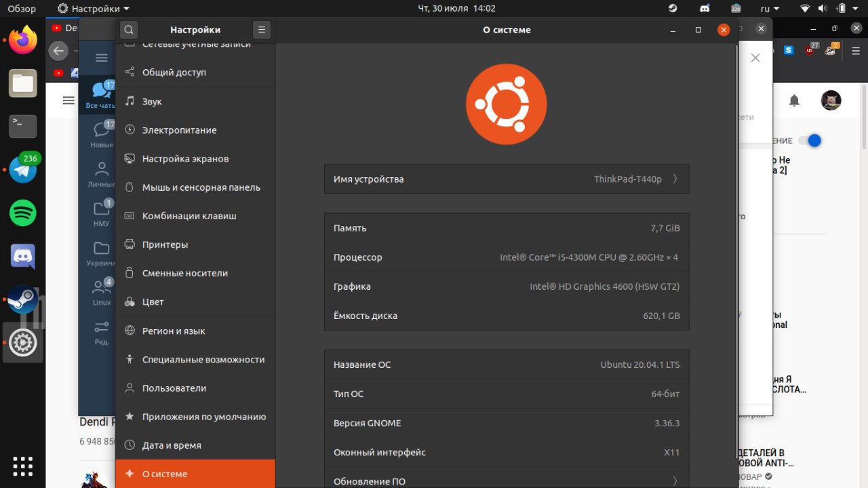Open the Files manager in the dock

tap(23, 83)
